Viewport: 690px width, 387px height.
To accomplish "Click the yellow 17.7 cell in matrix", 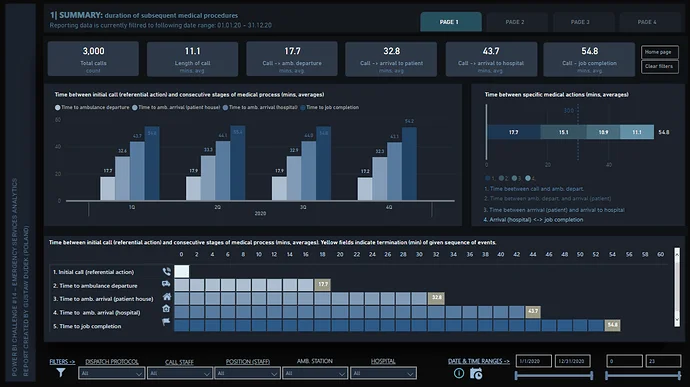I will (323, 284).
